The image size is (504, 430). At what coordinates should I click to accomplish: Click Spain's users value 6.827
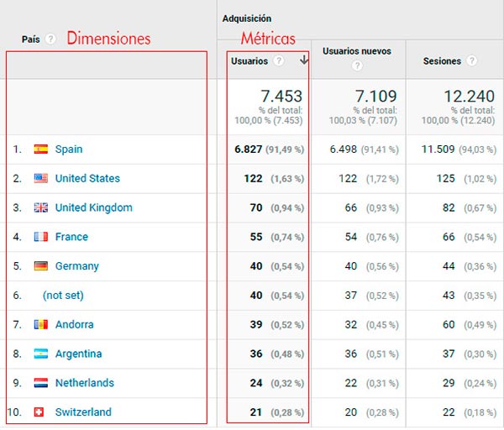pyautogui.click(x=248, y=149)
